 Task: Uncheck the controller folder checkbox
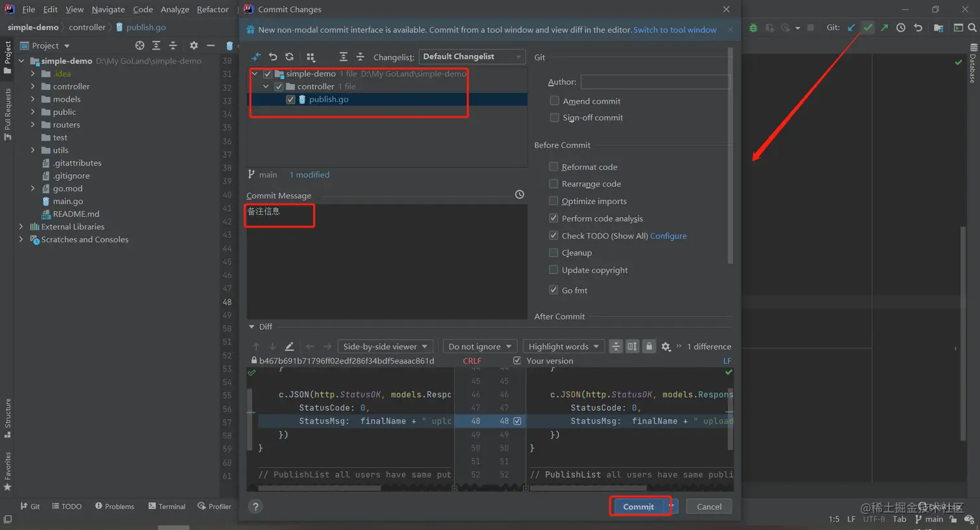[x=279, y=86]
